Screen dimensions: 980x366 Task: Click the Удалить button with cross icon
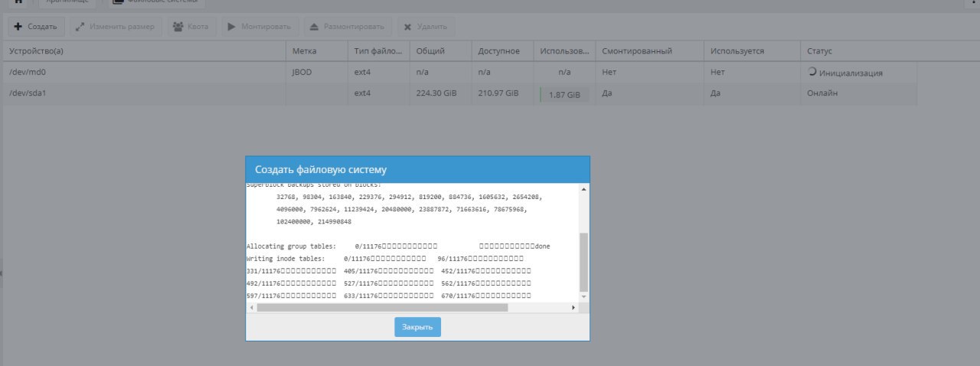coord(426,27)
